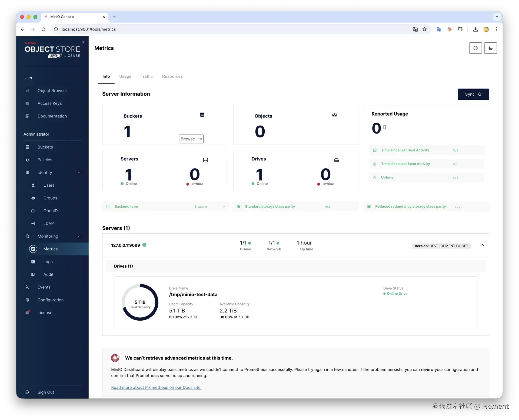Open Configuration settings item
Viewport: 519px width, 420px height.
51,300
